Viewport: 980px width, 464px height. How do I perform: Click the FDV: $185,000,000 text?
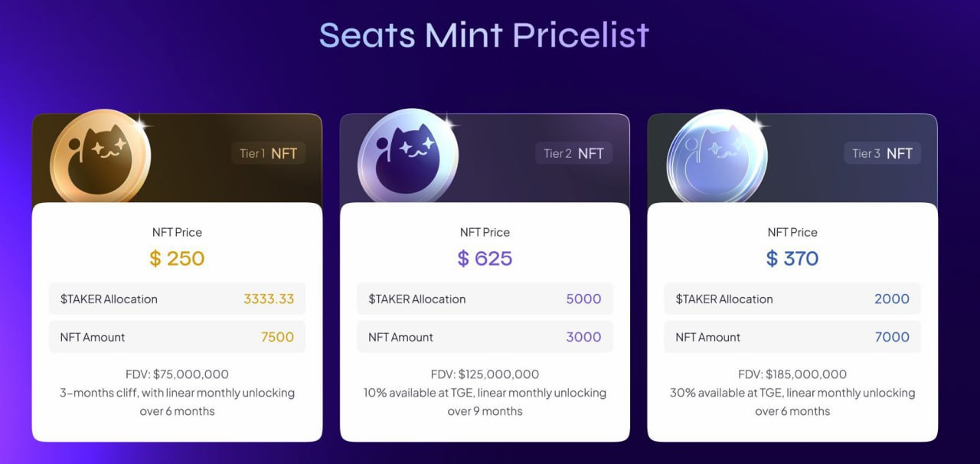pyautogui.click(x=792, y=374)
